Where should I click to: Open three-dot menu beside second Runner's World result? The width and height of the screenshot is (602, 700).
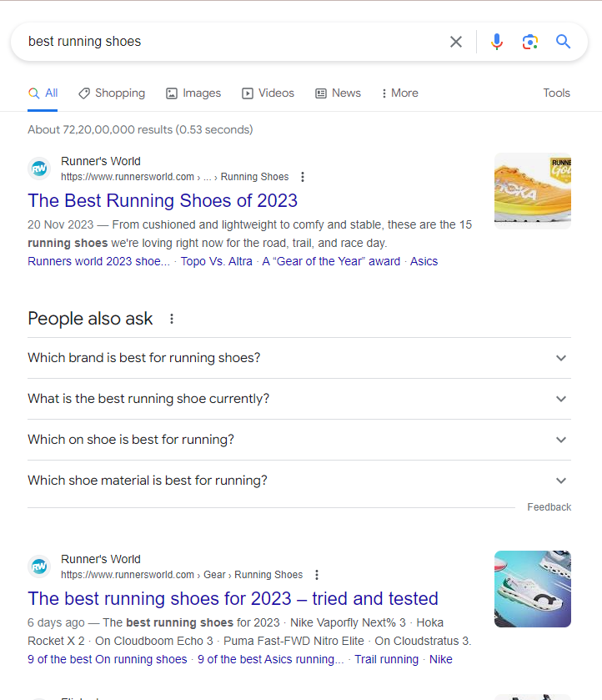(317, 575)
